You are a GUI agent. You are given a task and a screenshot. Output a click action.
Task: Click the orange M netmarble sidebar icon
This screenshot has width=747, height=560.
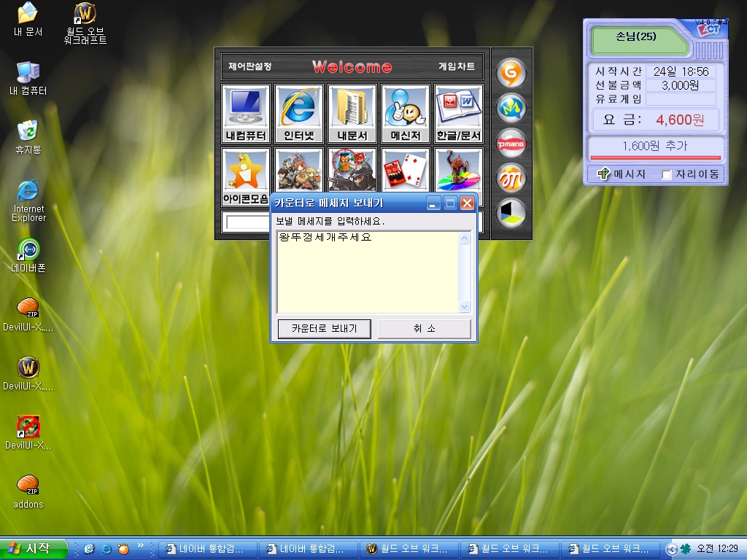pos(511,179)
